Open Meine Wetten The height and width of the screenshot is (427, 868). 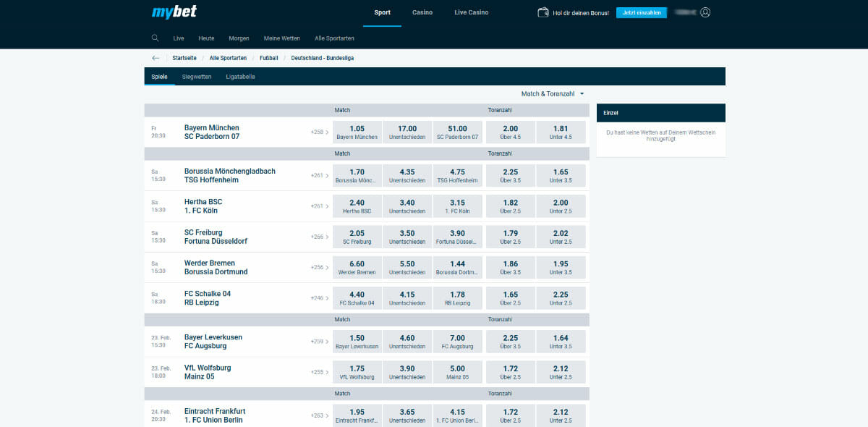click(283, 38)
